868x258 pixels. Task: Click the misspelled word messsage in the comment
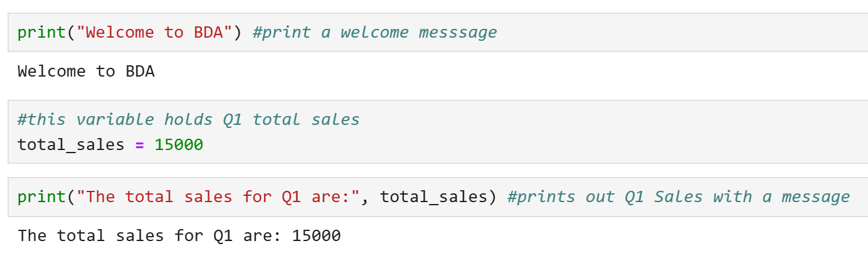click(x=458, y=33)
